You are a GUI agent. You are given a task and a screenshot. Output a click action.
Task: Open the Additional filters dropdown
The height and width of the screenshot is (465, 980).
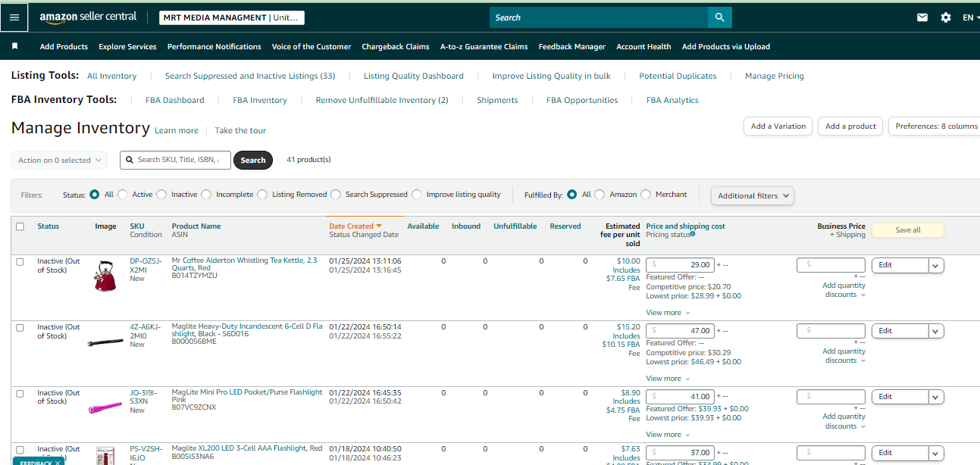(x=753, y=195)
